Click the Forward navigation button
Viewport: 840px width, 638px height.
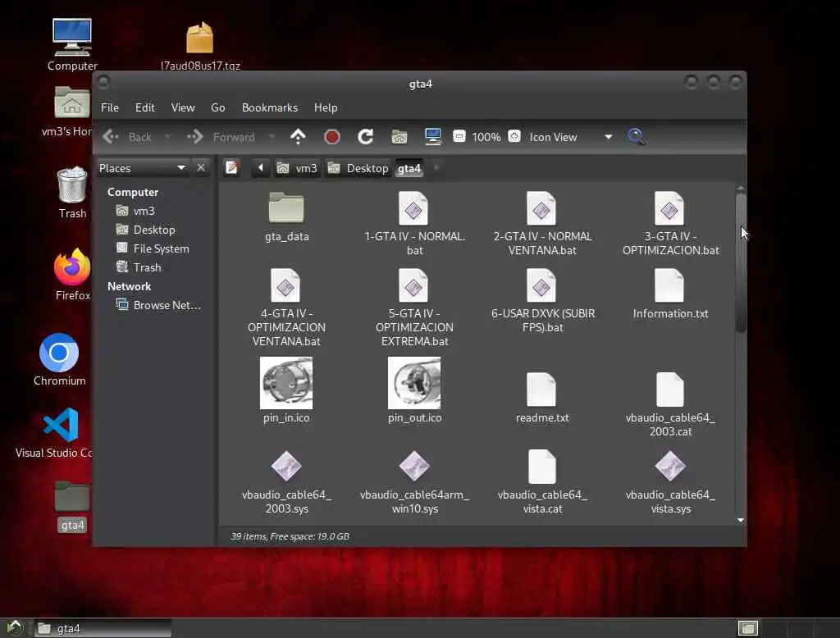(x=221, y=137)
